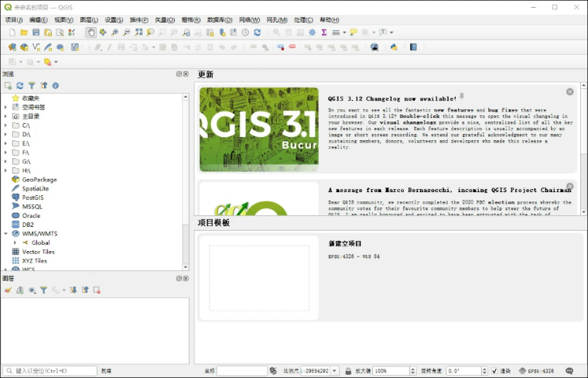Image resolution: width=588 pixels, height=378 pixels.
Task: Click the Zoom Full extent icon
Action: coord(138,33)
